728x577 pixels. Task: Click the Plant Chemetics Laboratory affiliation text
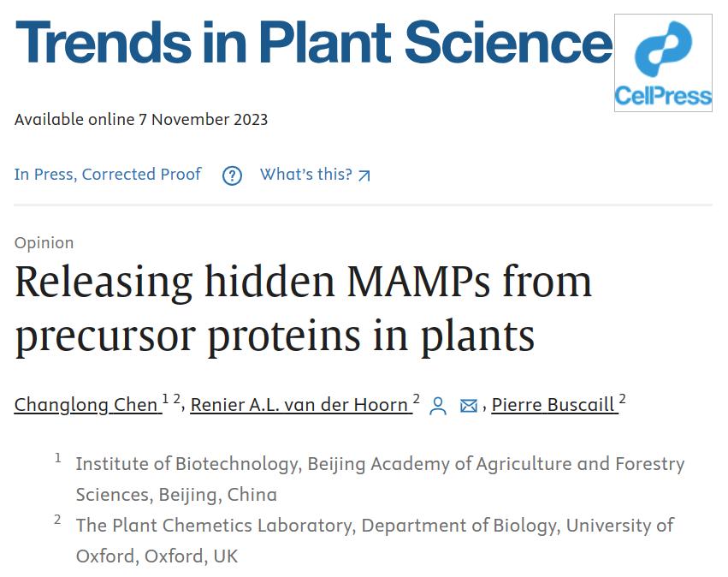click(x=376, y=540)
